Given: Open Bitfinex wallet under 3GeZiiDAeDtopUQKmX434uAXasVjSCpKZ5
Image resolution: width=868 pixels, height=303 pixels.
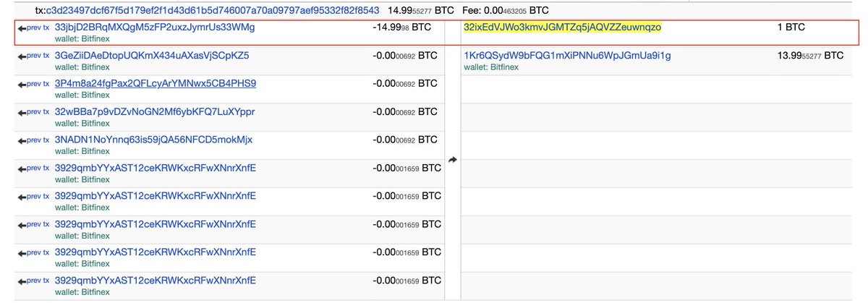Looking at the screenshot, I should [82, 67].
